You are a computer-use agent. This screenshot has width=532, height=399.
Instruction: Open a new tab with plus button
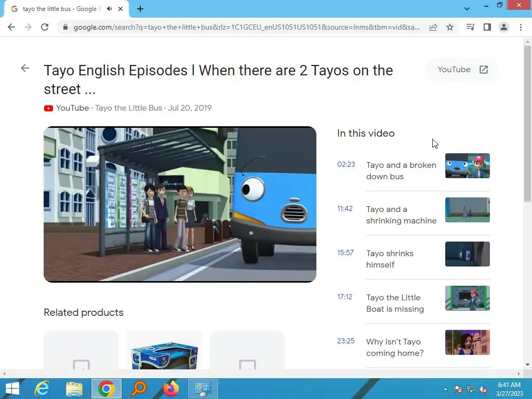pos(140,9)
